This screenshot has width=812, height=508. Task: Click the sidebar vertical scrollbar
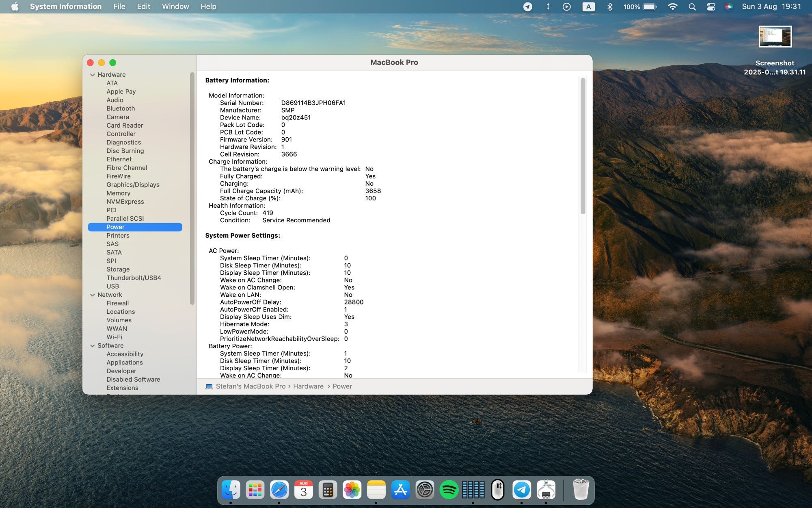point(192,189)
